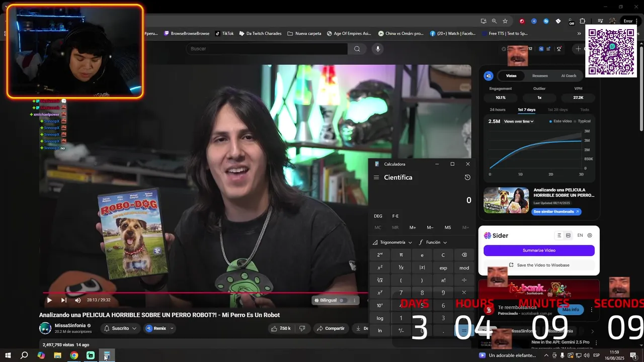Expand the bookmarks overflow chevron
The width and height of the screenshot is (644, 362).
579,34
